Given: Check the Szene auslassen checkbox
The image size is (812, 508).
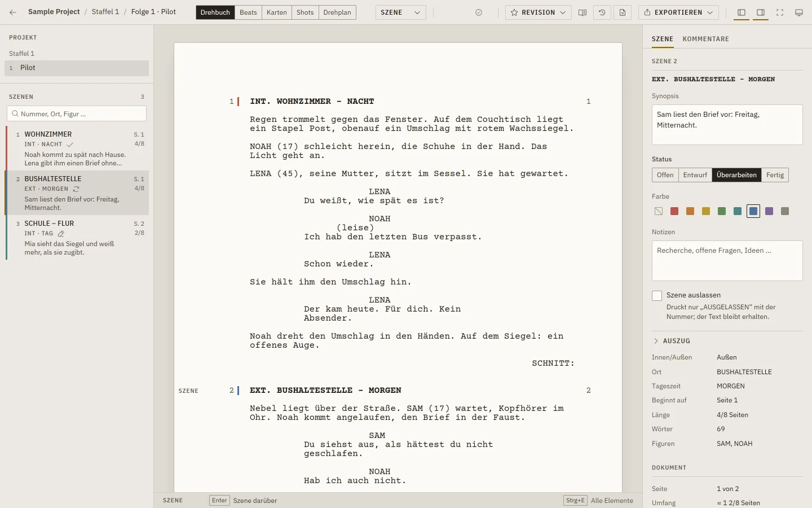Looking at the screenshot, I should pos(657,296).
